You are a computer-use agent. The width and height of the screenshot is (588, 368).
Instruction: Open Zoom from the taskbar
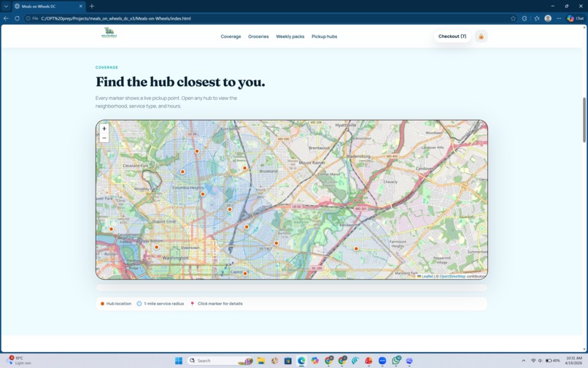coord(382,361)
